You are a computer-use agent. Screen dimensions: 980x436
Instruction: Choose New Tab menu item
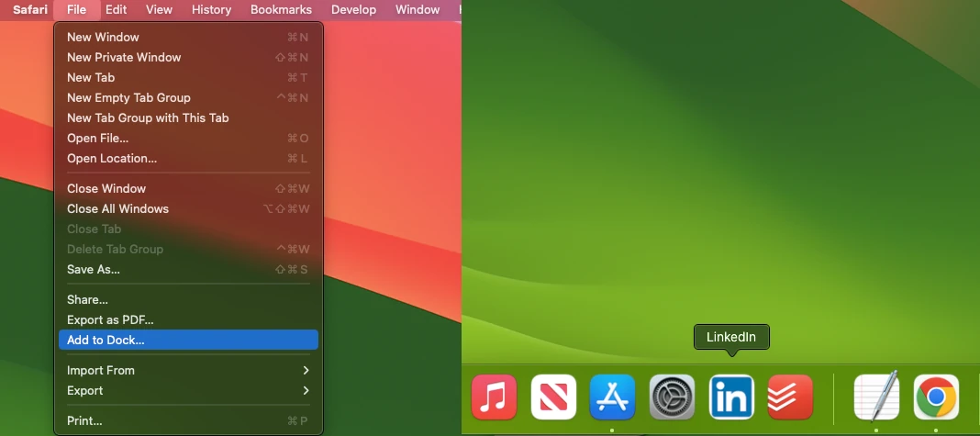tap(188, 78)
